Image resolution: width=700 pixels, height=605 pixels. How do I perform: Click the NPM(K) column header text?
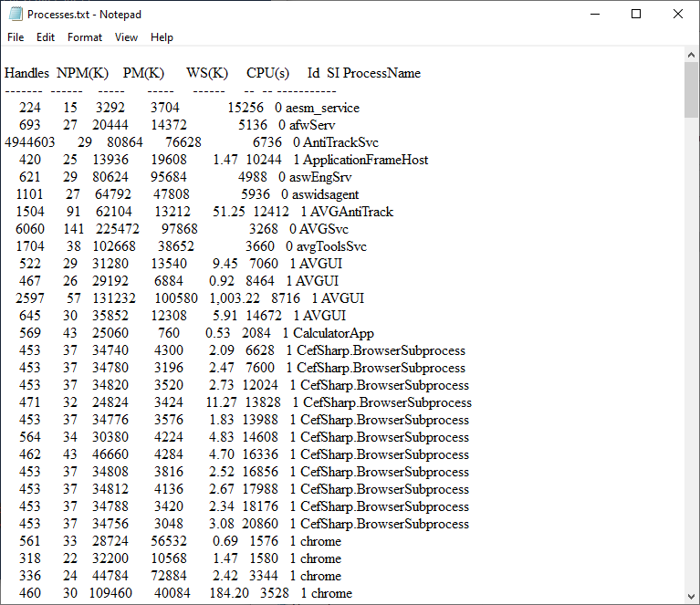tap(82, 73)
